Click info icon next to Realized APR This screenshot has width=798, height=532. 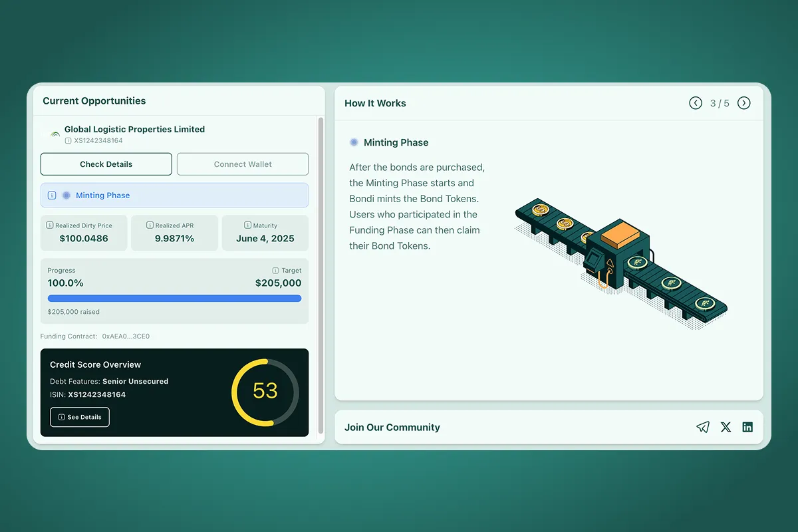tap(150, 225)
